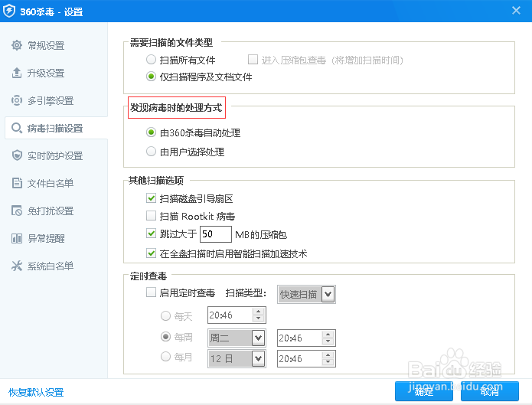This screenshot has height=405, width=532.
Task: Close the settings dialog
Action: pos(516,11)
